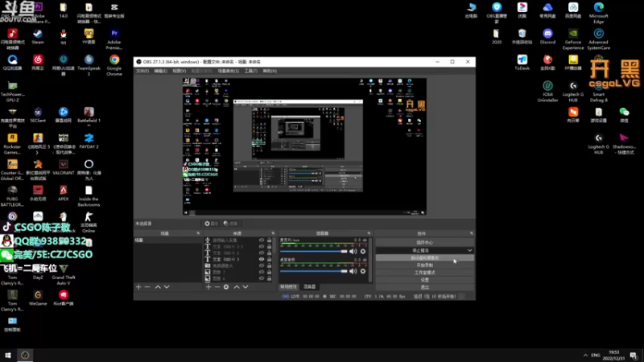Open the Steam desktop shortcut
This screenshot has width=644, height=362.
pyautogui.click(x=38, y=36)
